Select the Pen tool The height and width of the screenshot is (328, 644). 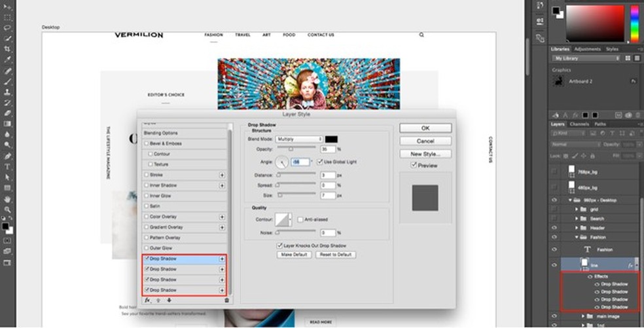(x=7, y=156)
